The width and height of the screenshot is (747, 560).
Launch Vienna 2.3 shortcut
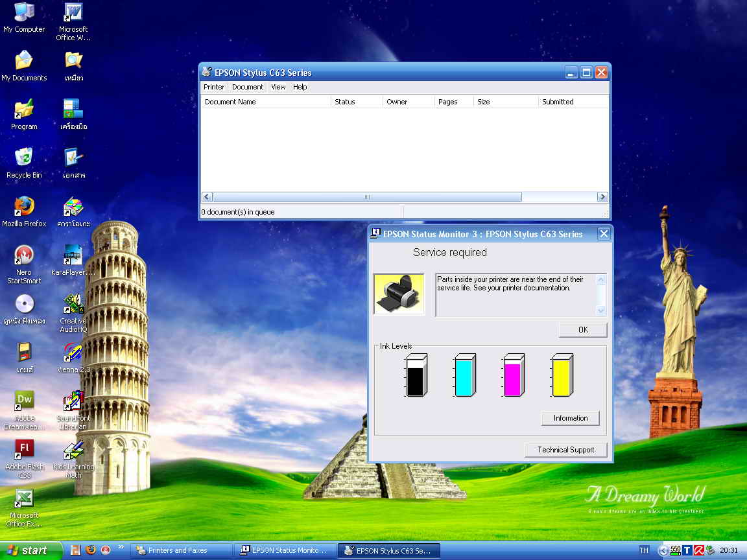click(x=73, y=357)
